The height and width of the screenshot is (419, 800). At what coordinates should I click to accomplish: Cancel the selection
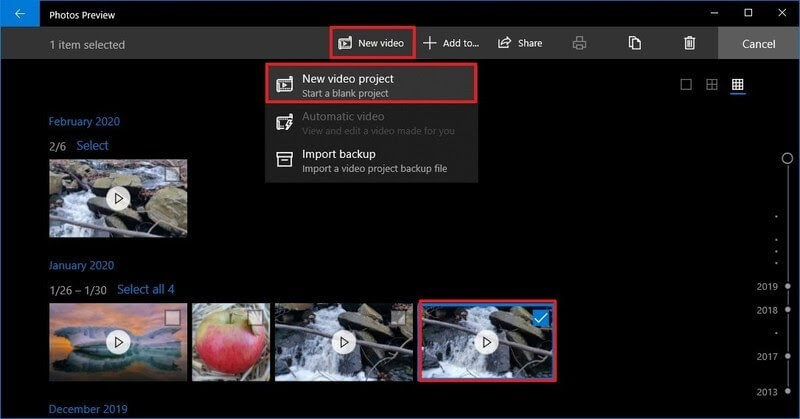[x=758, y=44]
